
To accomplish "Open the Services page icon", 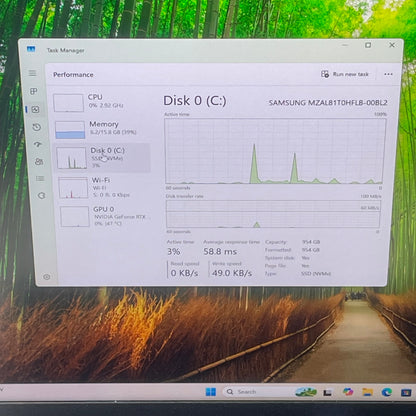I will click(x=41, y=196).
